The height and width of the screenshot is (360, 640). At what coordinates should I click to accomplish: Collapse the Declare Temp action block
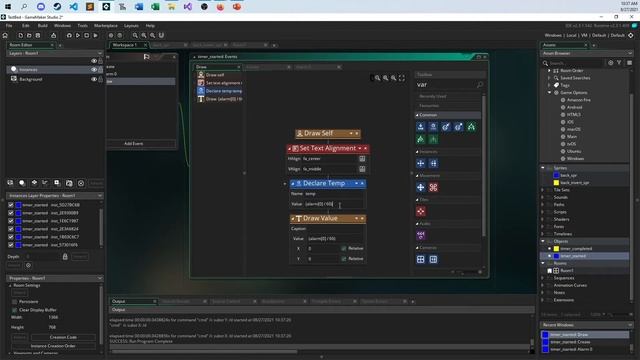pos(293,184)
